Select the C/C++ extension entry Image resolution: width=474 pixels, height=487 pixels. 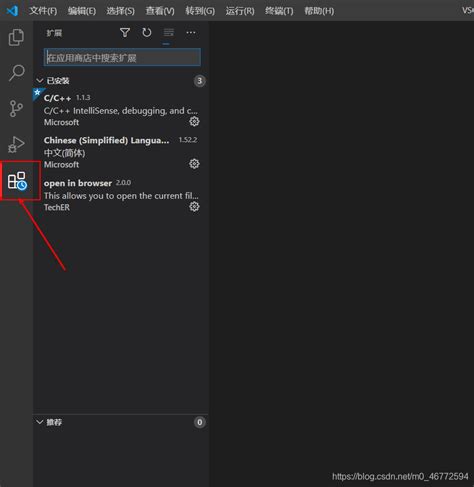(121, 109)
